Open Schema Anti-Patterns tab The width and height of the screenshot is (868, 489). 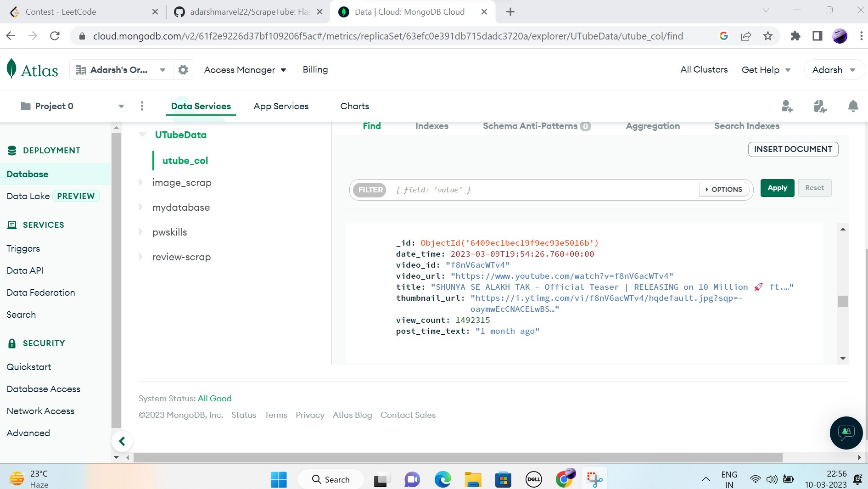click(537, 126)
